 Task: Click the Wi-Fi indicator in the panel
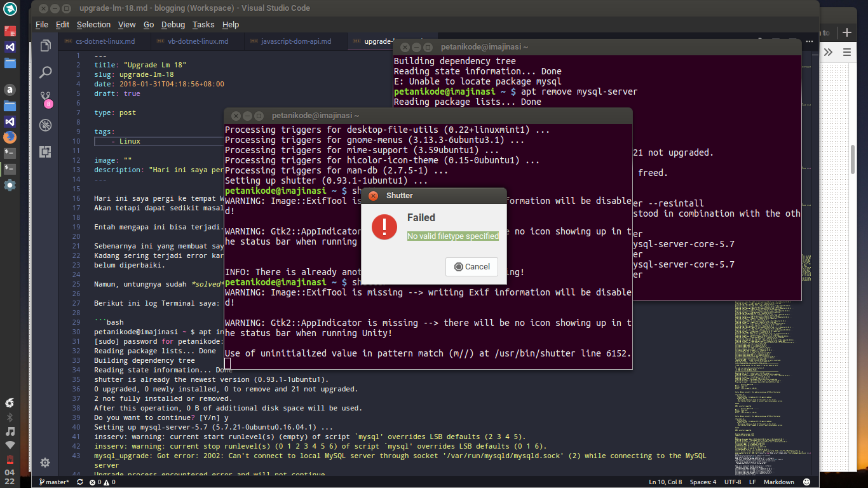coord(10,445)
